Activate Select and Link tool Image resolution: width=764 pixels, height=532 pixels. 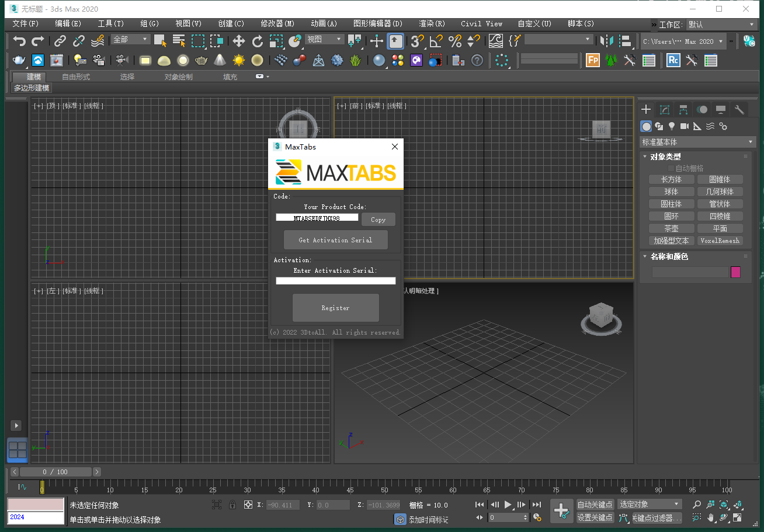click(60, 41)
